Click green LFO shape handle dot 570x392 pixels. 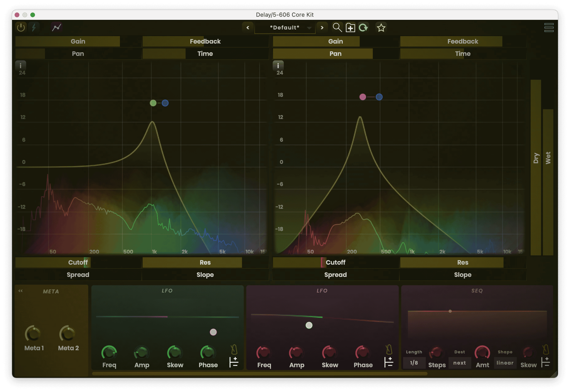[x=213, y=332]
